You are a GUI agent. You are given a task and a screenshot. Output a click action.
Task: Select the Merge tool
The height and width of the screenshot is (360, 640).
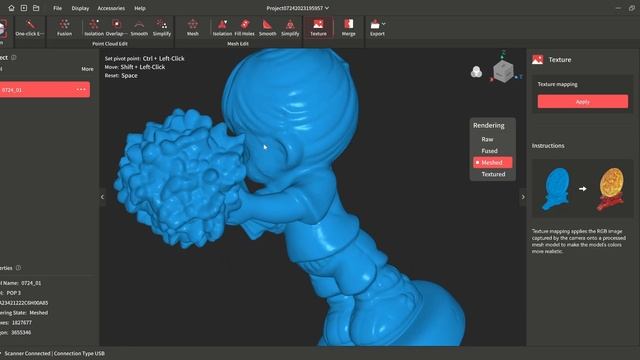(x=349, y=28)
